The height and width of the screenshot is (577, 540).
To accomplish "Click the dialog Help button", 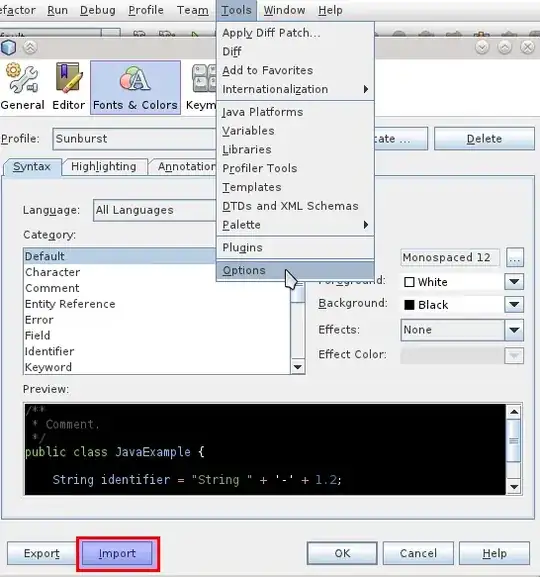I will tap(494, 553).
